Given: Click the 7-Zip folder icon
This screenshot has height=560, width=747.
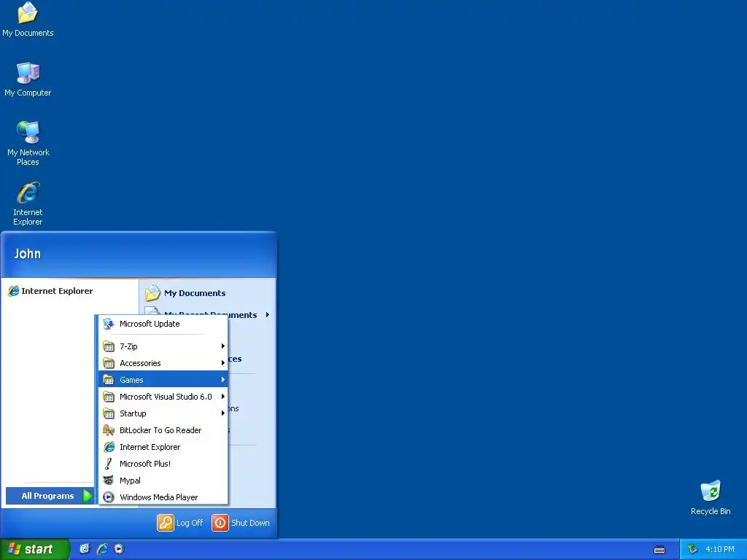Looking at the screenshot, I should pyautogui.click(x=109, y=346).
